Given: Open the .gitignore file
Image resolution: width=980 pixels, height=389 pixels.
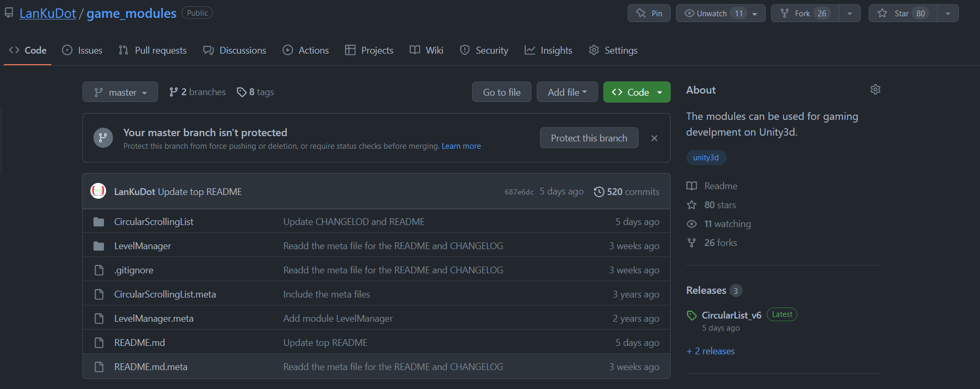Looking at the screenshot, I should [x=134, y=270].
